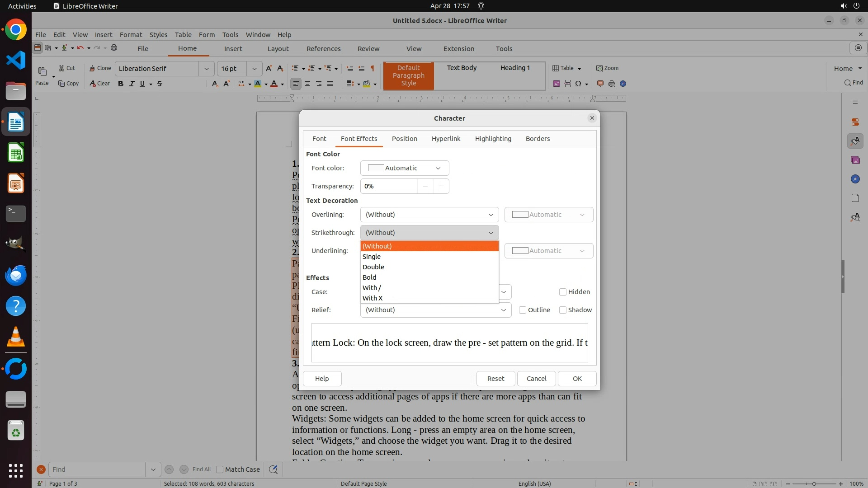Open the Highlighting tab
The height and width of the screenshot is (488, 868).
pyautogui.click(x=493, y=139)
